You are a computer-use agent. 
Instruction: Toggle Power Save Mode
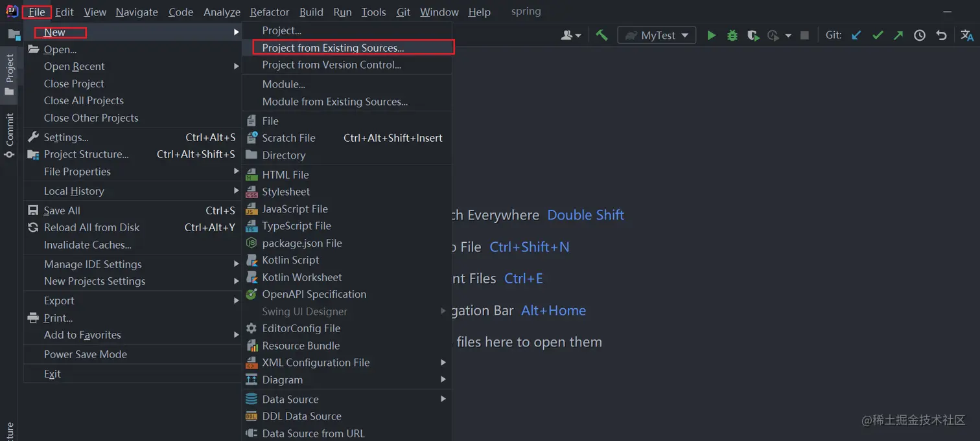133,354
